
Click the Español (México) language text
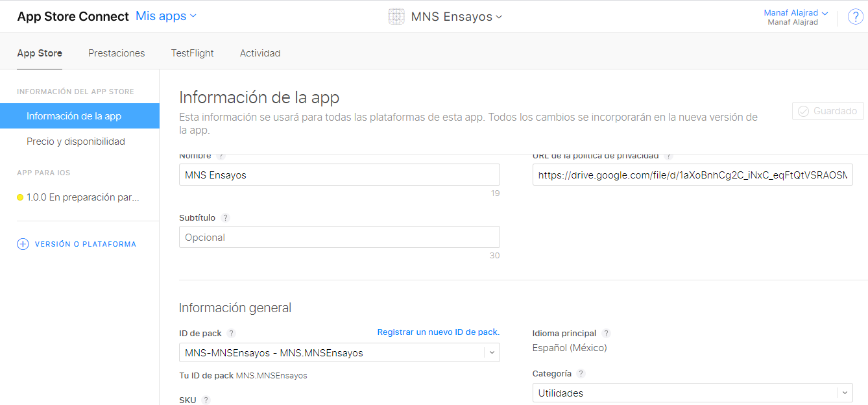570,348
